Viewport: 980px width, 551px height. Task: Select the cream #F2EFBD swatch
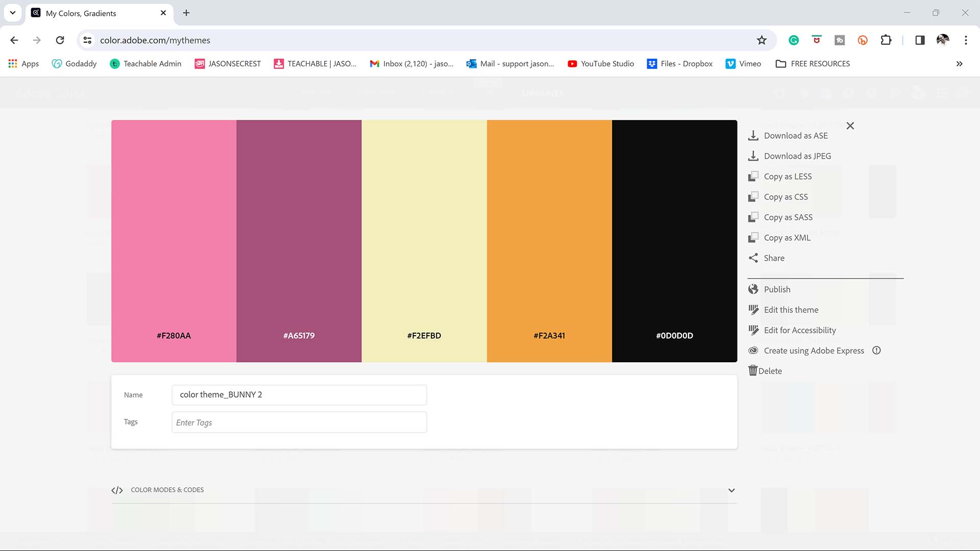pos(424,241)
